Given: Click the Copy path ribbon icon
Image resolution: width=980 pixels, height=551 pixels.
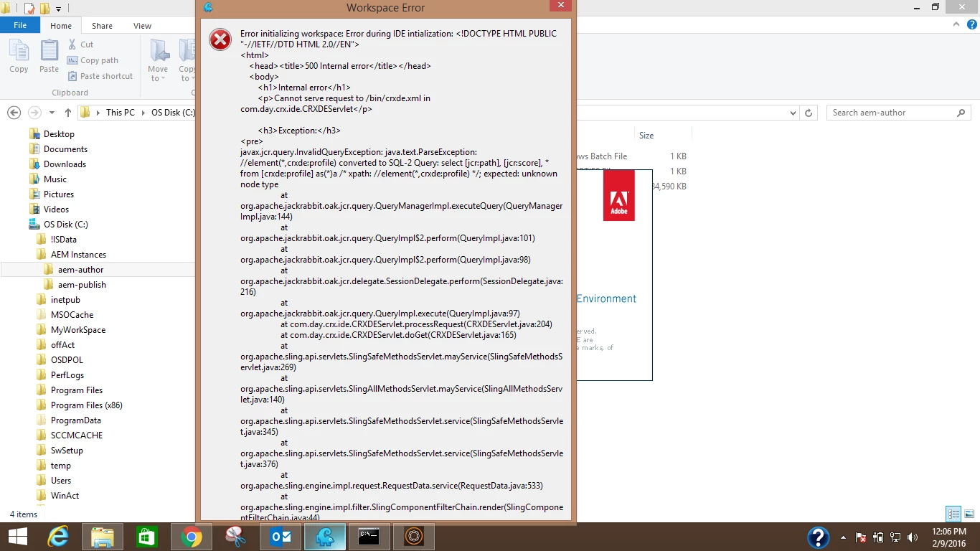Looking at the screenshot, I should (x=72, y=60).
